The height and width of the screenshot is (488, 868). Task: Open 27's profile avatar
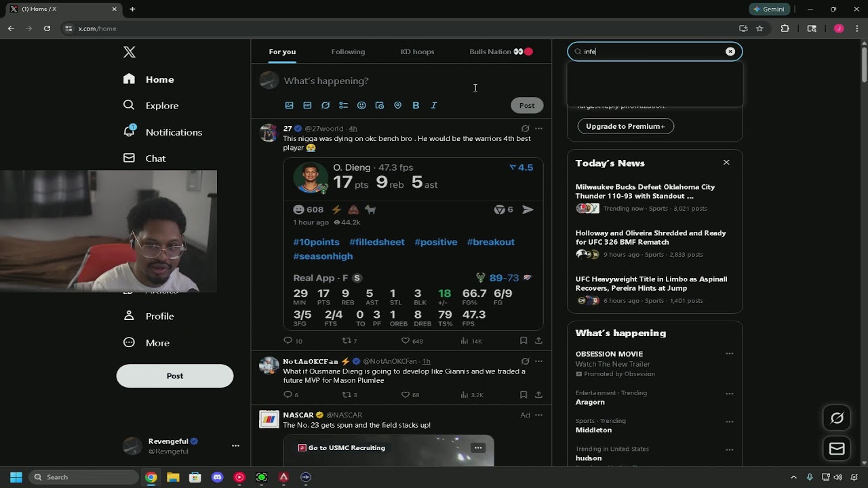click(x=269, y=133)
